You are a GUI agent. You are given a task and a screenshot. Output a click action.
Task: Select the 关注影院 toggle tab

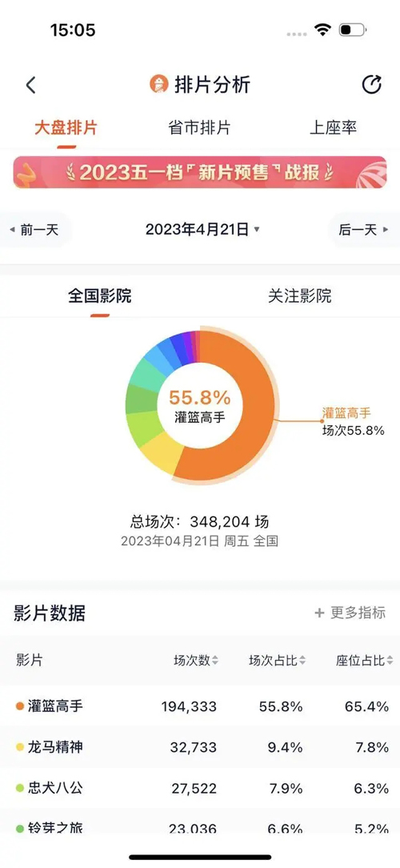click(300, 296)
